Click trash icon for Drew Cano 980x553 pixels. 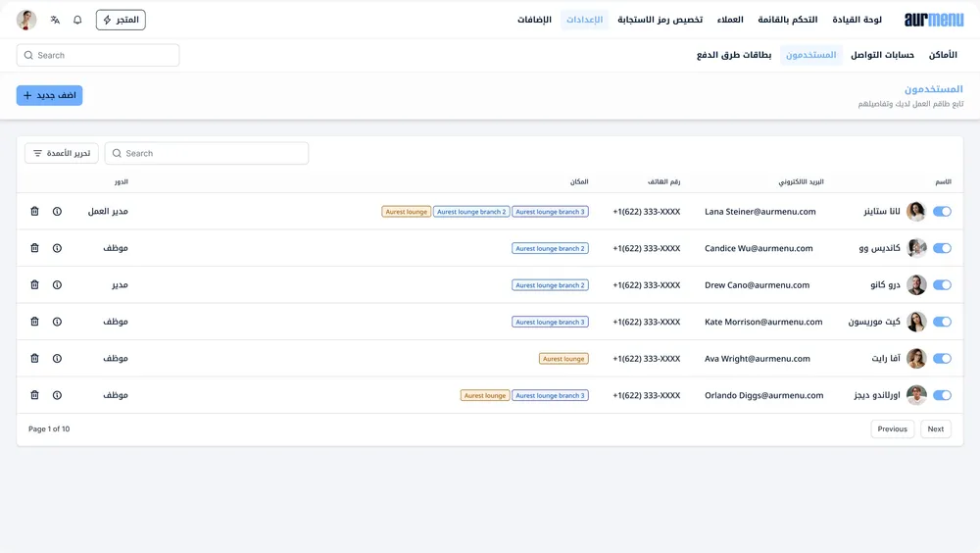34,284
